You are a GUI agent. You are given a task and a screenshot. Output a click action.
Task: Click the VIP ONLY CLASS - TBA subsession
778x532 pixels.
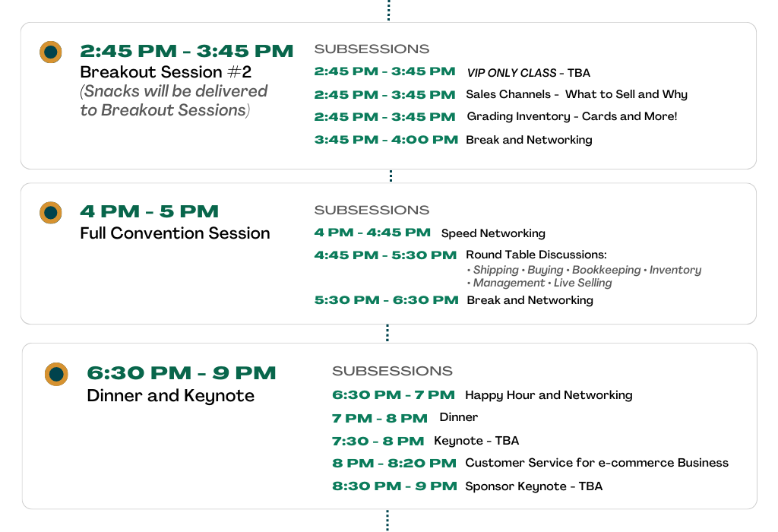tap(529, 73)
